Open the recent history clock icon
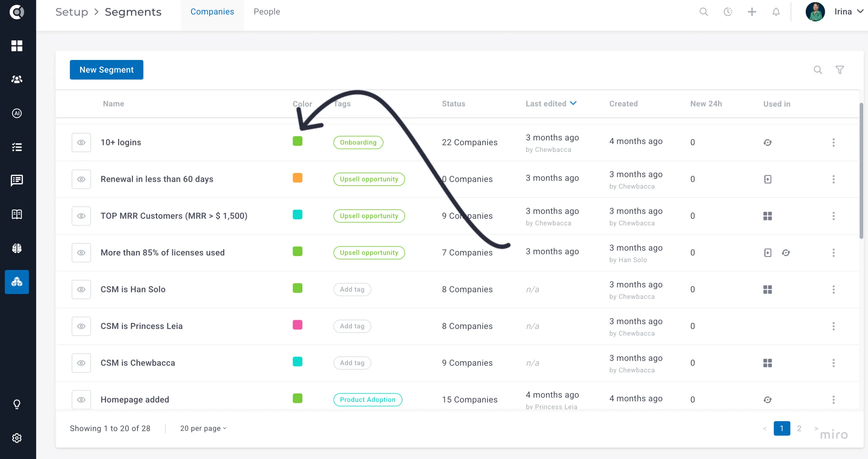Screen dimensions: 868x459 [x=728, y=12]
